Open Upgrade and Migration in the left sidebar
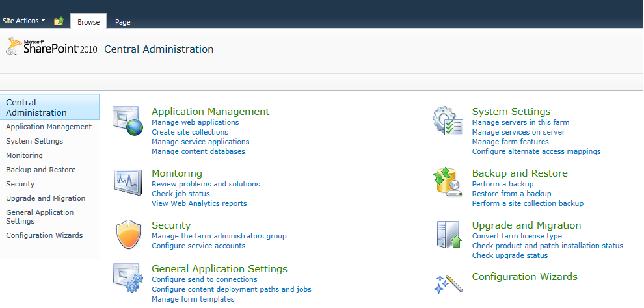 point(46,198)
